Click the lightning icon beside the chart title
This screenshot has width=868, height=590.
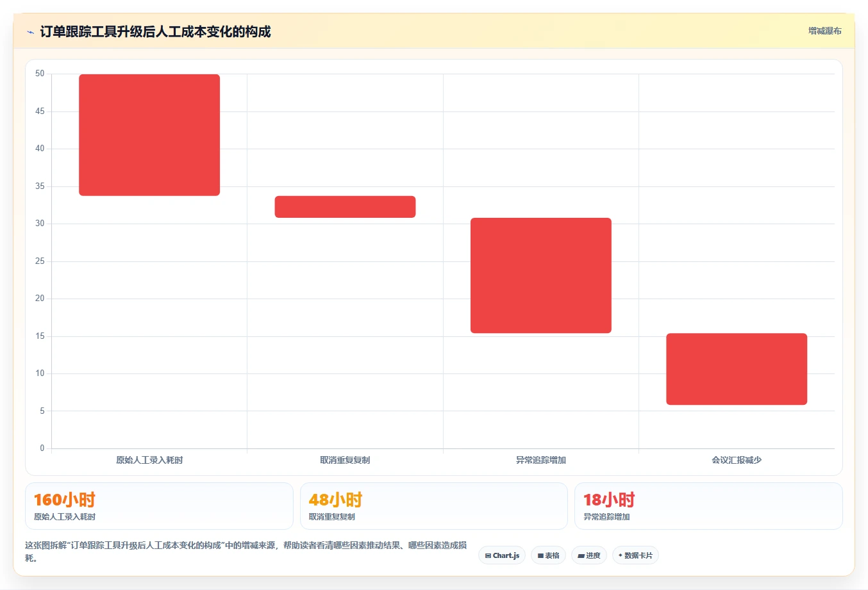[30, 32]
